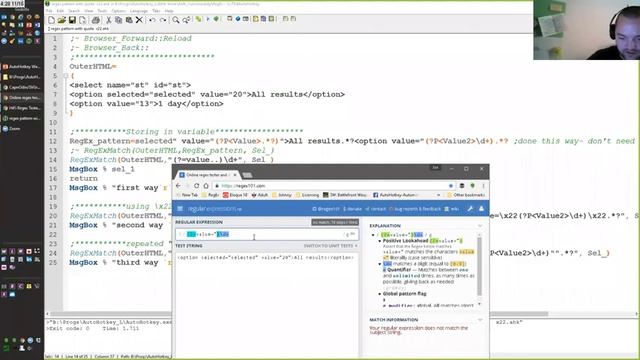Click the wiki link in regex101 header
Screen dimensions: 640x360
pyautogui.click(x=451, y=209)
